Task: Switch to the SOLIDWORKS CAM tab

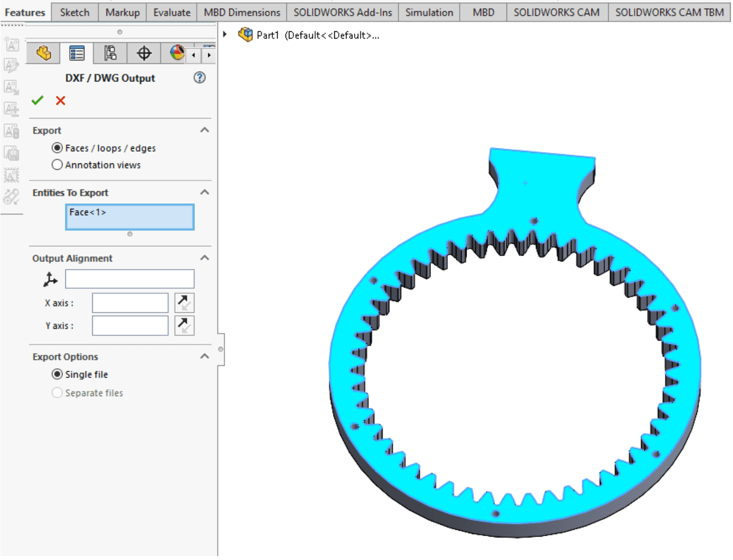Action: tap(556, 12)
